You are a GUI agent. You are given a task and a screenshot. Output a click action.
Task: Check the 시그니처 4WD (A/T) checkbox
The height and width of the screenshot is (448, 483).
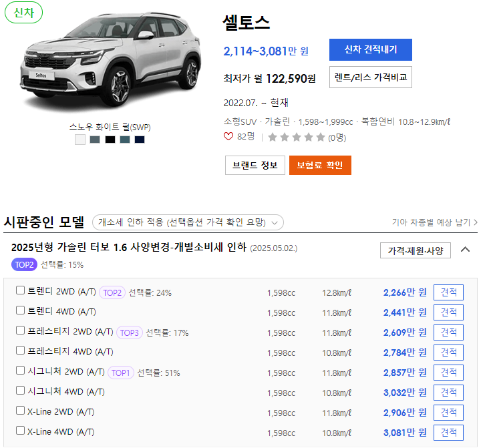coord(20,391)
